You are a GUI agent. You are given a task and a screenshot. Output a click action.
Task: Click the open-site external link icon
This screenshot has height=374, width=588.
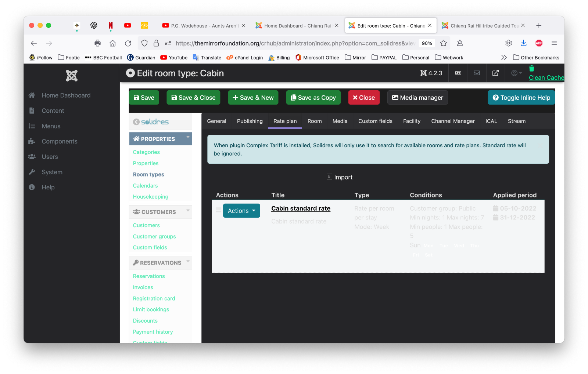coord(495,73)
